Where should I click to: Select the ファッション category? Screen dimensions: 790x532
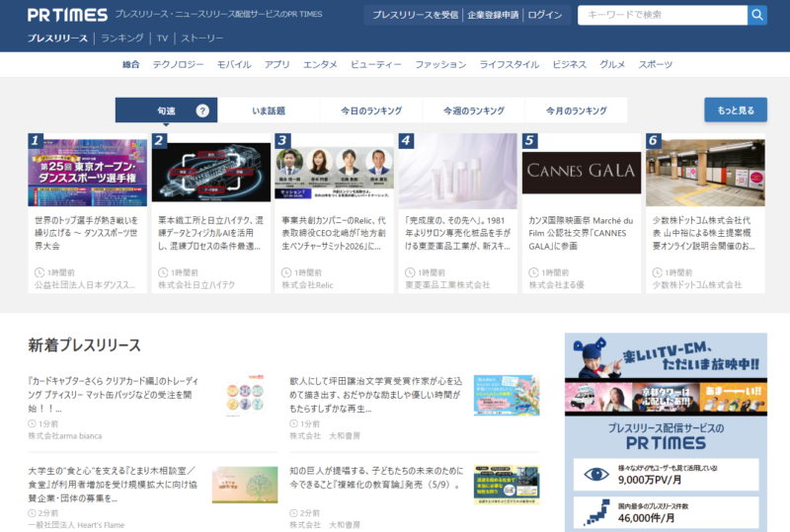tap(440, 64)
